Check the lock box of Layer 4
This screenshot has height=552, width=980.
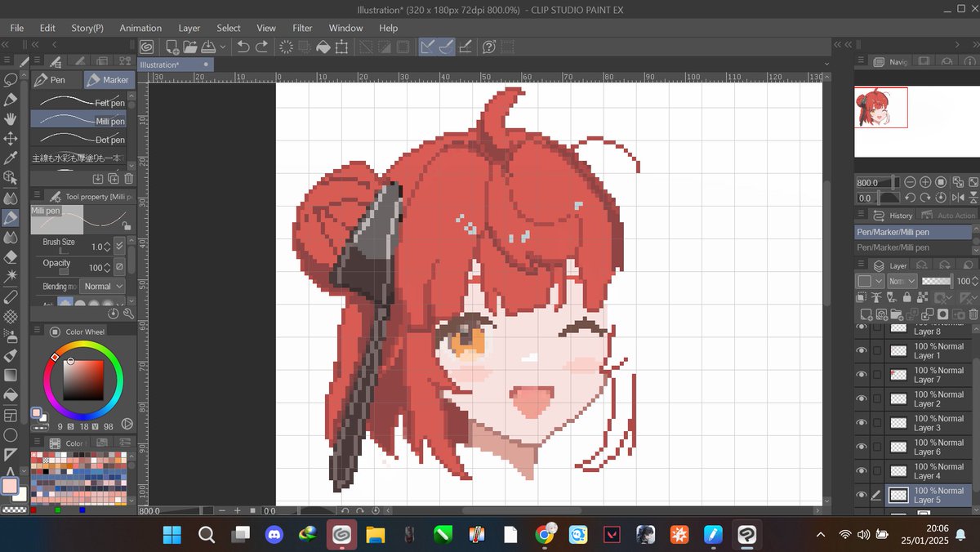[877, 471]
